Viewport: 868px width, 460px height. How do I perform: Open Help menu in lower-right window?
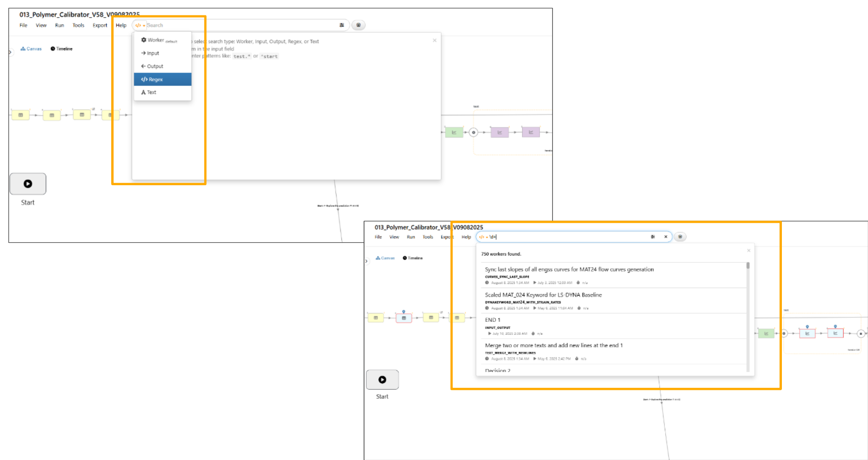point(466,237)
